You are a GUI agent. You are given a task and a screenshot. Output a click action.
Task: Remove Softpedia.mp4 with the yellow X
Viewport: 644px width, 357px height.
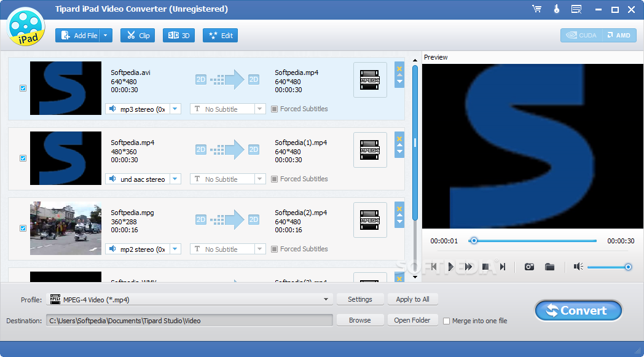pyautogui.click(x=399, y=139)
